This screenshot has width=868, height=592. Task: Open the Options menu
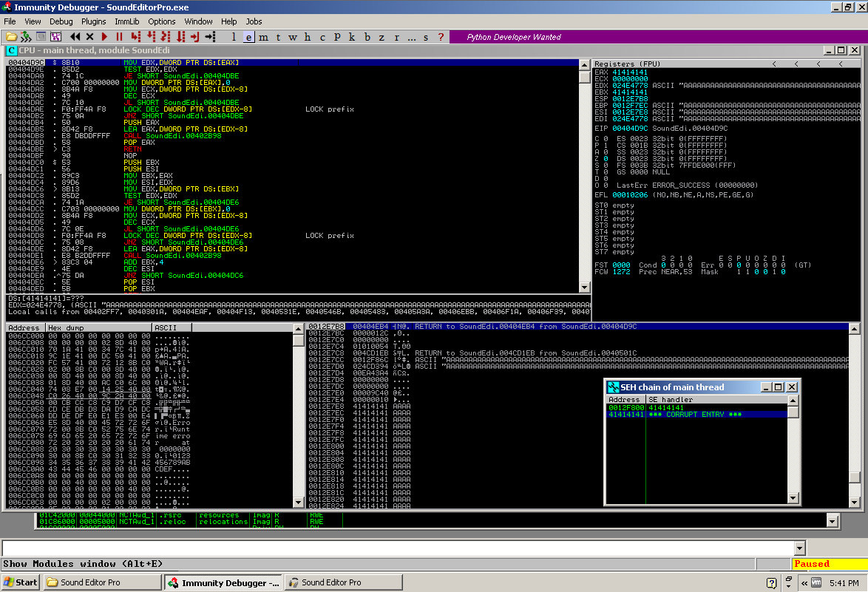point(162,21)
